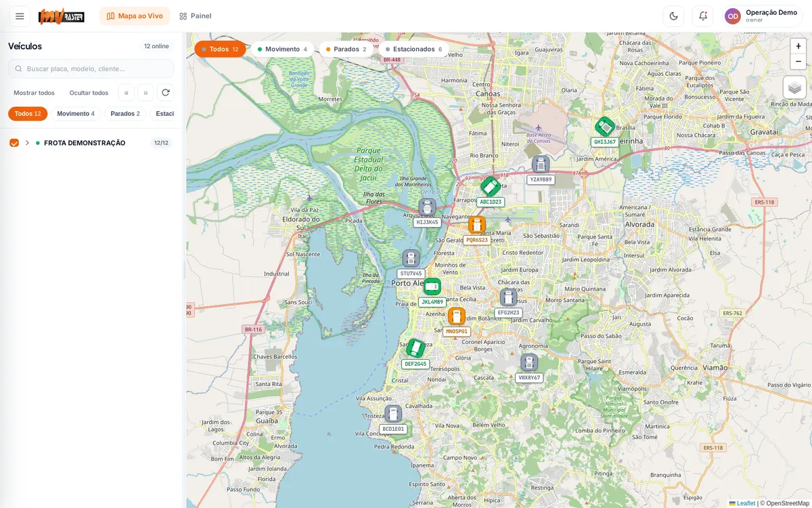Select vehicle marker BCD1E01
This screenshot has height=508, width=812.
(393, 414)
